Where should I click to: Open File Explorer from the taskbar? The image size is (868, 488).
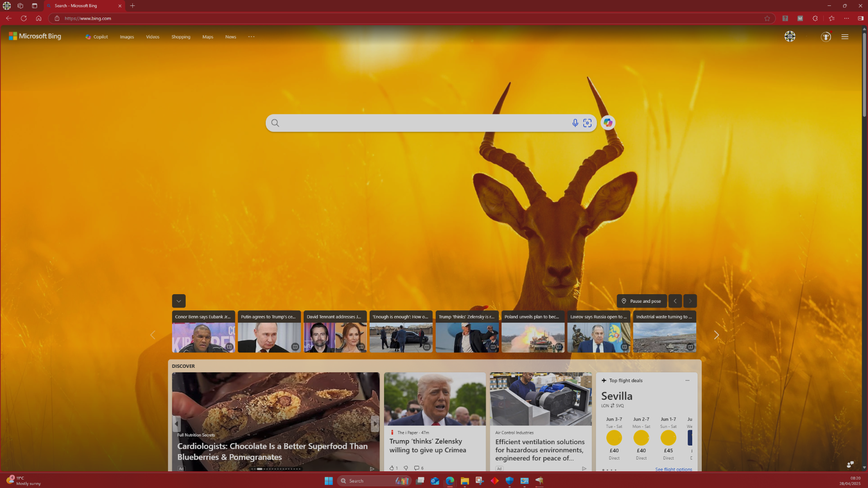pyautogui.click(x=464, y=481)
